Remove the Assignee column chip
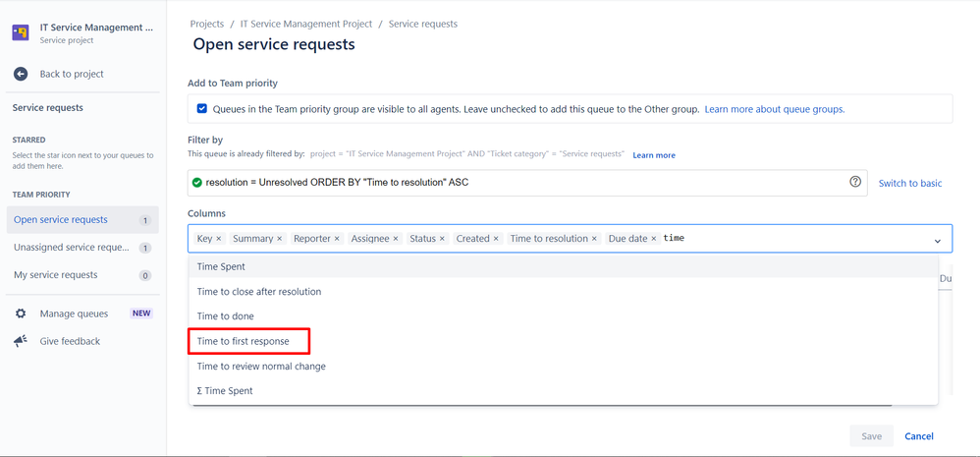This screenshot has width=980, height=457. [x=395, y=239]
